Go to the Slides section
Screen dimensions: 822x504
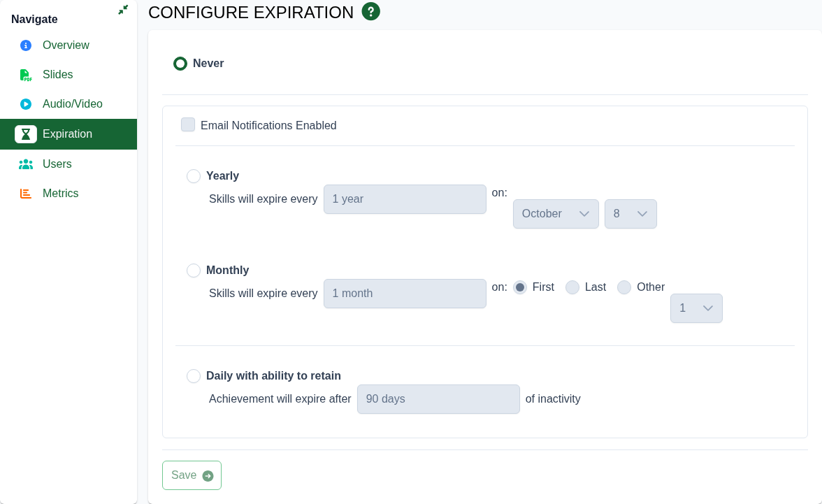click(x=68, y=75)
